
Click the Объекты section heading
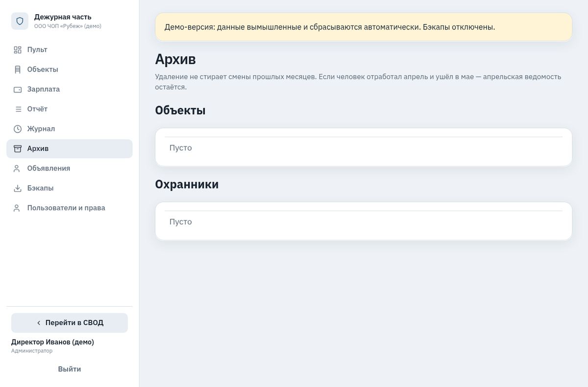tap(180, 110)
